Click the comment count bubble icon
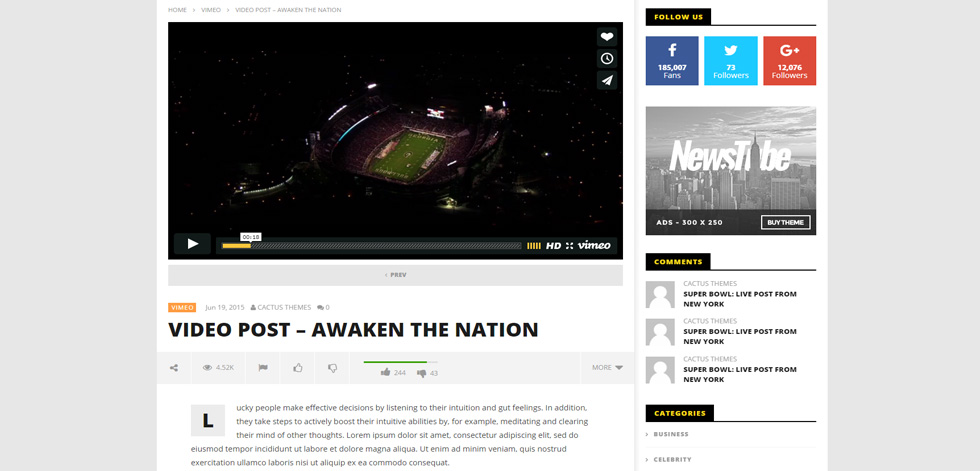This screenshot has width=980, height=471. coord(323,307)
